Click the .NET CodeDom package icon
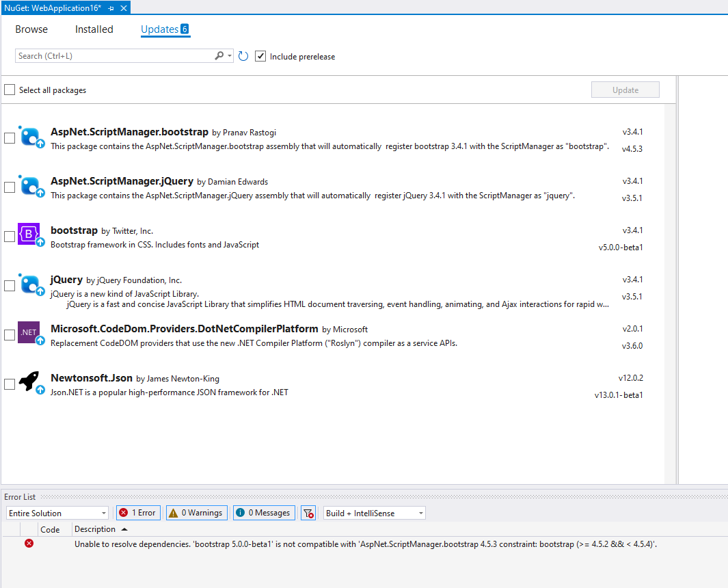Image resolution: width=728 pixels, height=588 pixels. click(x=31, y=334)
